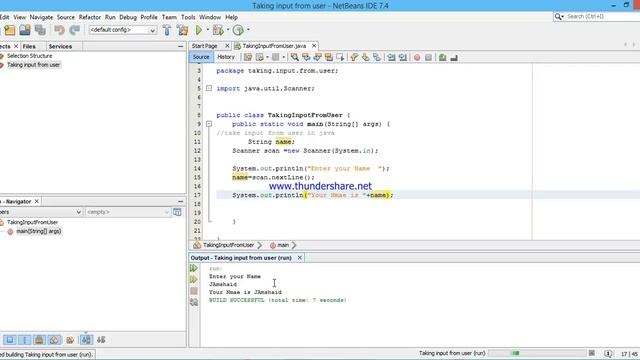The height and width of the screenshot is (360, 640).
Task: Open the Navigate menu
Action: click(x=41, y=17)
